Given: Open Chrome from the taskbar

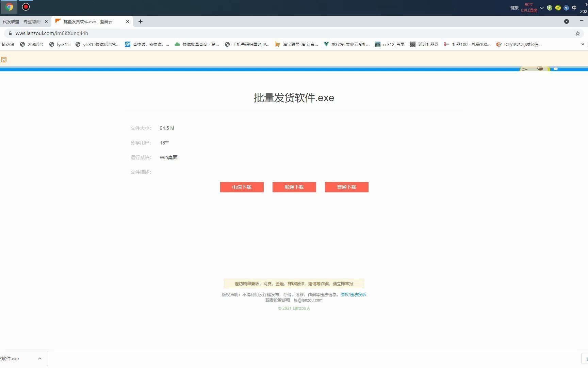Looking at the screenshot, I should pyautogui.click(x=9, y=7).
